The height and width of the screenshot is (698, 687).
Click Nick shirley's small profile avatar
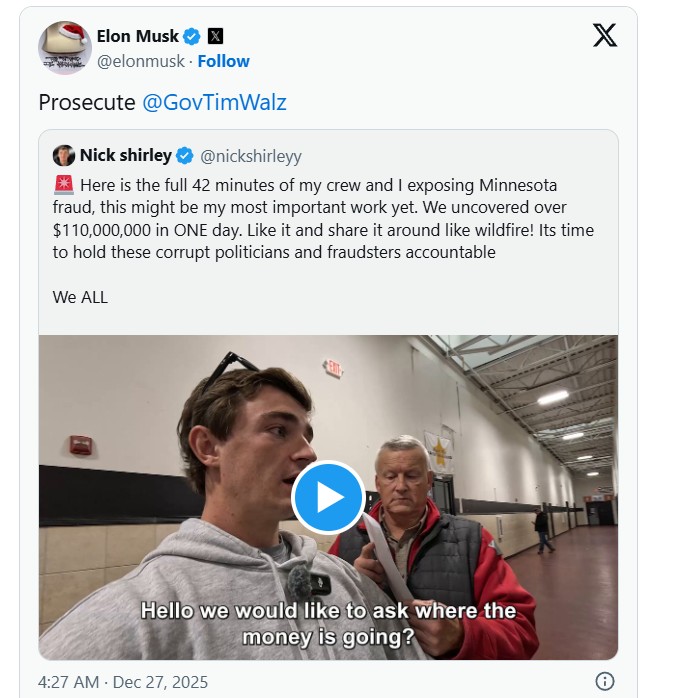tap(64, 156)
